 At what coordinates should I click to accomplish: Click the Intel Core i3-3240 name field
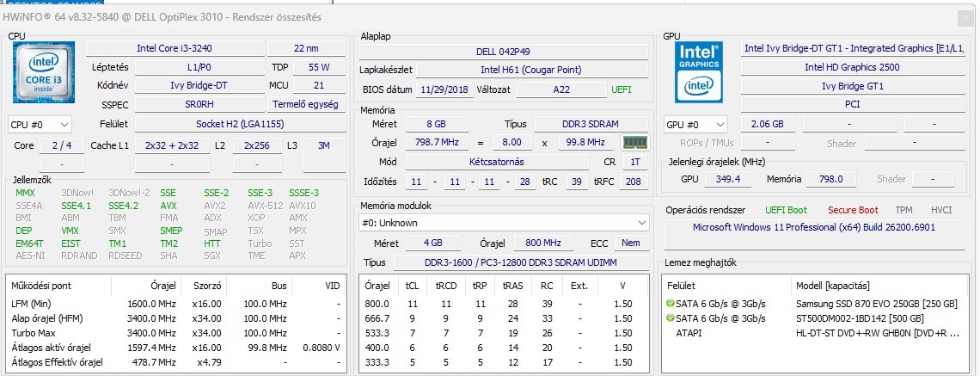coord(175,48)
